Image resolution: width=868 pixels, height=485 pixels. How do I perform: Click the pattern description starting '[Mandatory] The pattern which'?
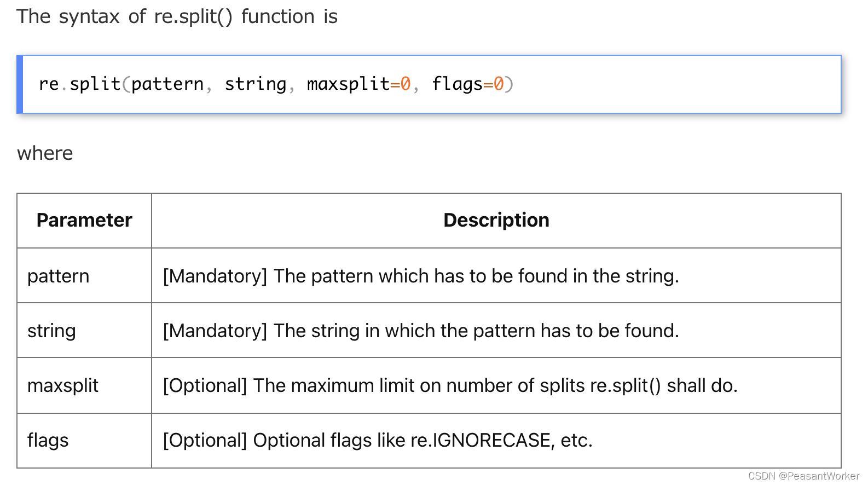point(421,276)
